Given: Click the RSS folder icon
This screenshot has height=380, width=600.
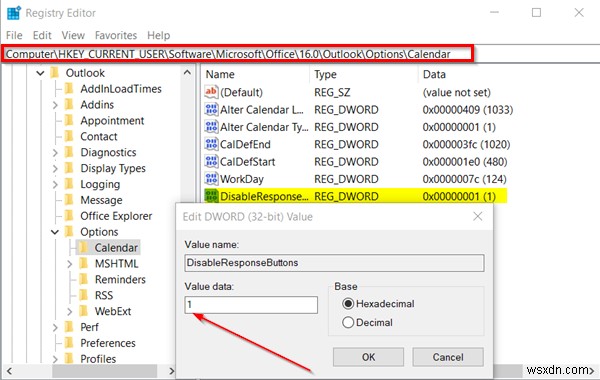Looking at the screenshot, I should tap(84, 295).
